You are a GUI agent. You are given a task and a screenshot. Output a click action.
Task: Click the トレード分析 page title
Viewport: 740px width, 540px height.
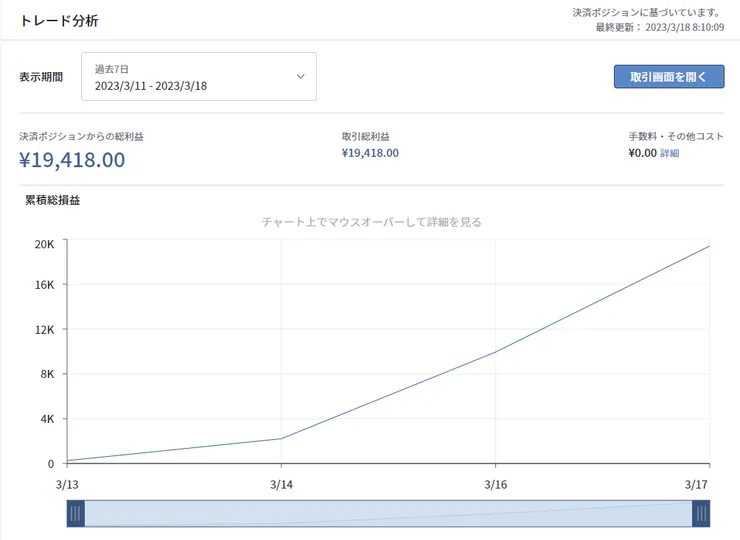pyautogui.click(x=59, y=21)
